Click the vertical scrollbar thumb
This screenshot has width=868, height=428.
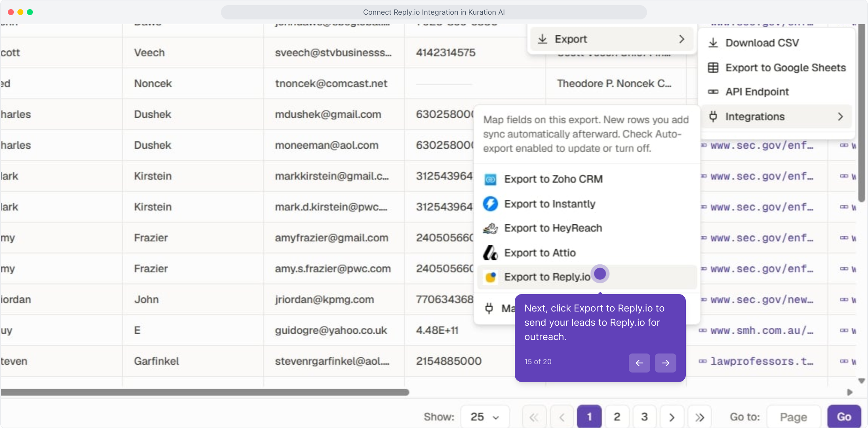click(x=862, y=113)
